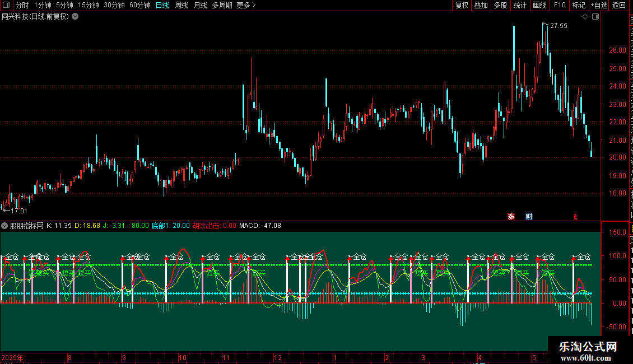The width and height of the screenshot is (633, 364).
Task: Click -50.00 on the indicator axis
Action: click(616, 326)
